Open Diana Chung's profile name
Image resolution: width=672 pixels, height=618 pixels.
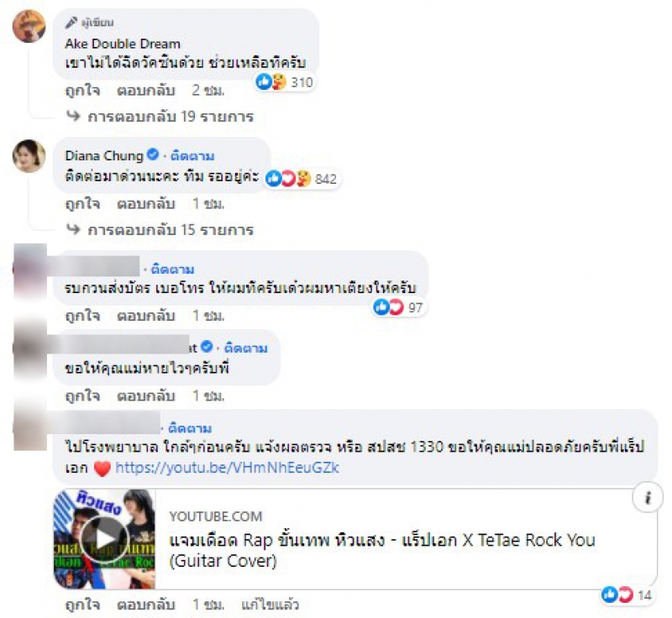coord(104,156)
